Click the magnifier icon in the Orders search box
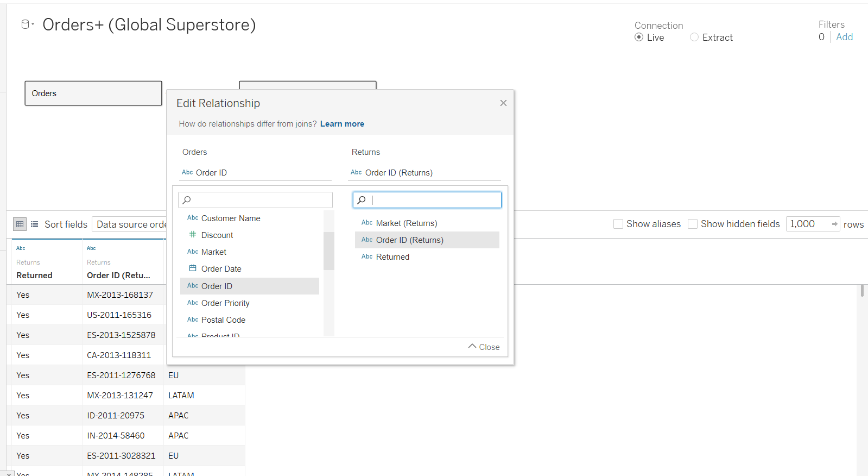The height and width of the screenshot is (476, 868). coord(187,200)
